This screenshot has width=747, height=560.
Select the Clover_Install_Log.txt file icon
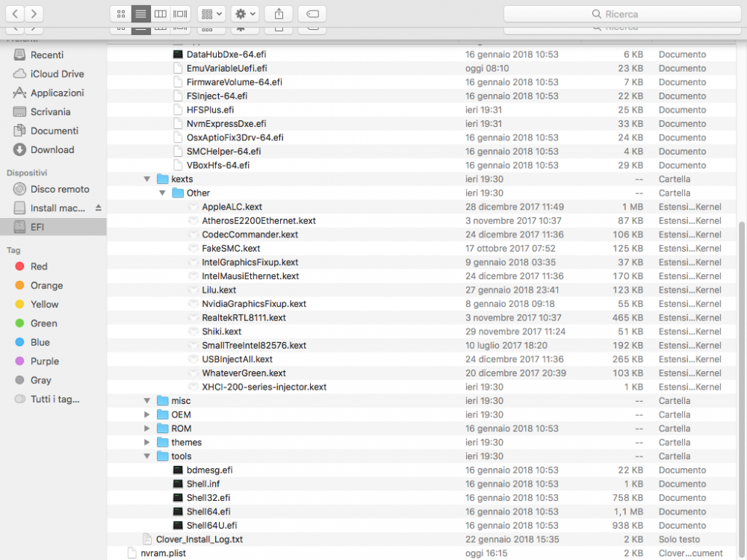click(147, 539)
